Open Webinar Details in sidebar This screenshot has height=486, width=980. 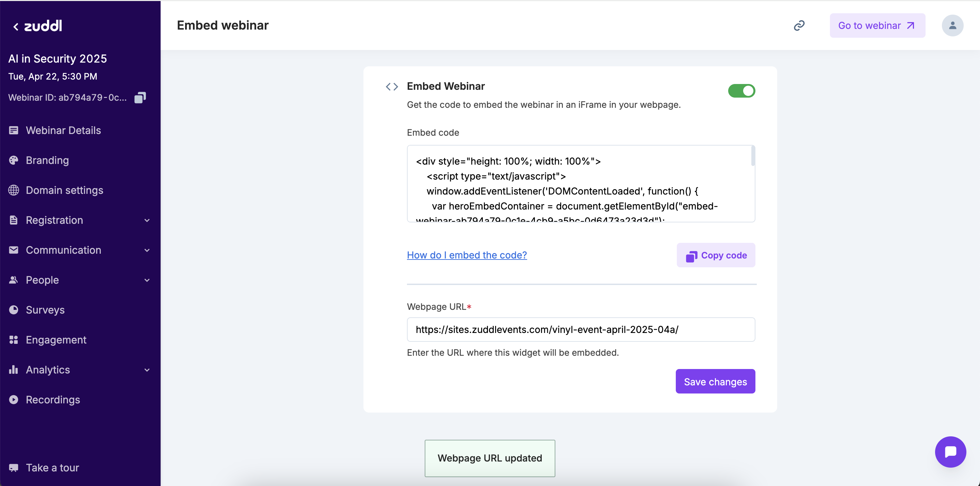point(63,131)
